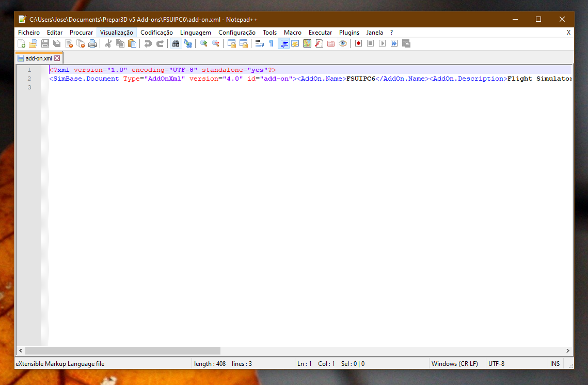Screen dimensions: 588x385
Task: Click the Close All toolbar icon
Action: coord(81,43)
